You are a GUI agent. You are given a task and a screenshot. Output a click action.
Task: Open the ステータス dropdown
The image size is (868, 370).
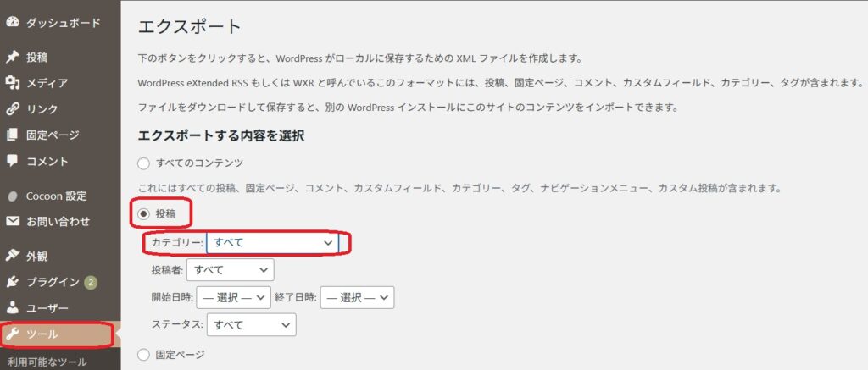253,324
